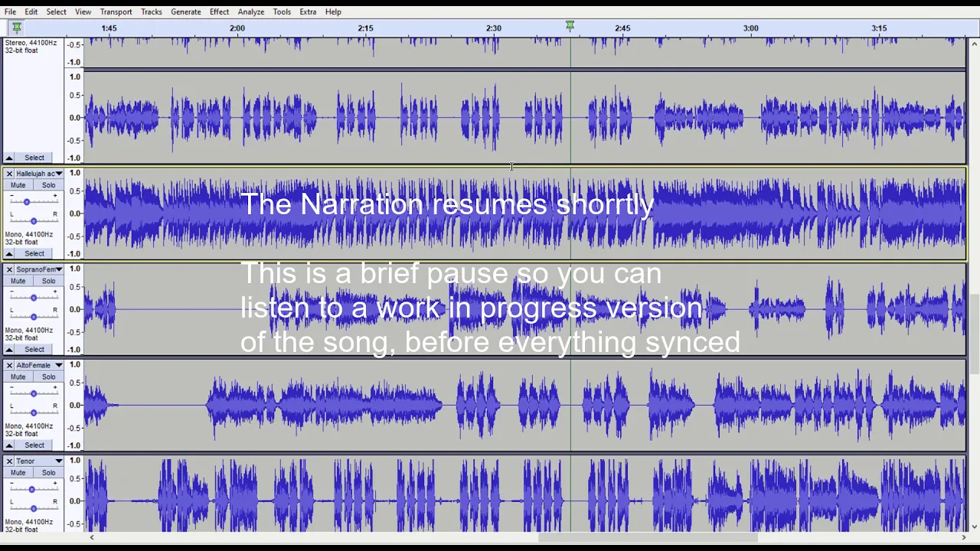Click the AltoFemale track gain slider
Image resolution: width=980 pixels, height=551 pixels.
pos(33,393)
